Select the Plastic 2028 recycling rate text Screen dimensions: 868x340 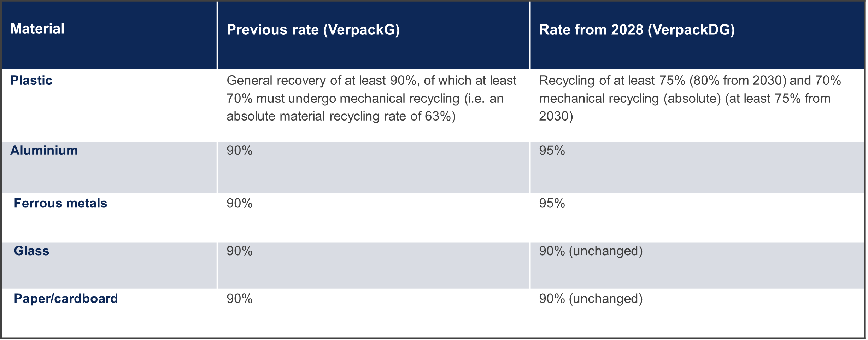(x=689, y=98)
